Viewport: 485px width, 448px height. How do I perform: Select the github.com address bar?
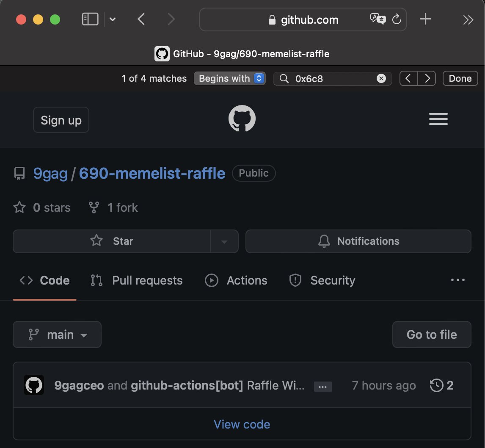(x=303, y=19)
